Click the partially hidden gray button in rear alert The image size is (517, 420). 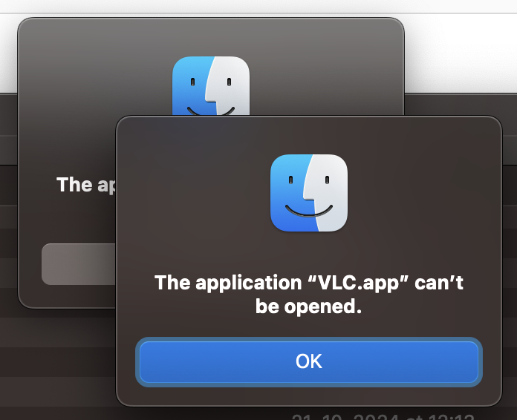[x=79, y=264]
